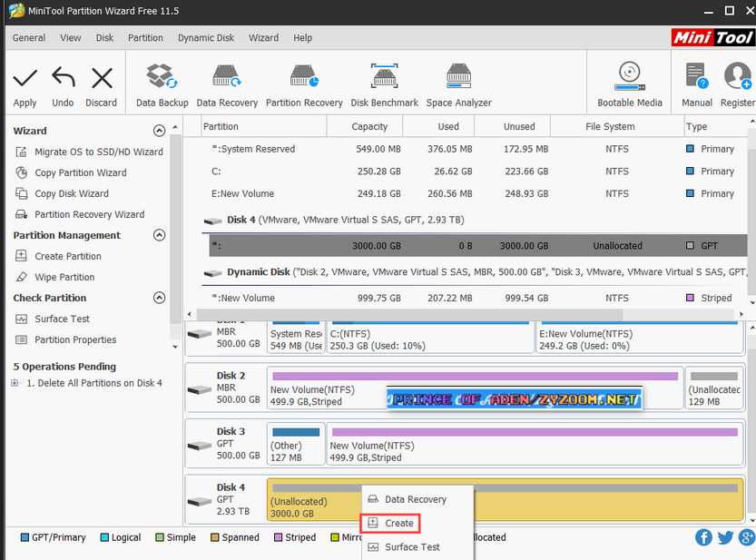
Task: Choose Data Recovery from the context menu
Action: coord(417,499)
